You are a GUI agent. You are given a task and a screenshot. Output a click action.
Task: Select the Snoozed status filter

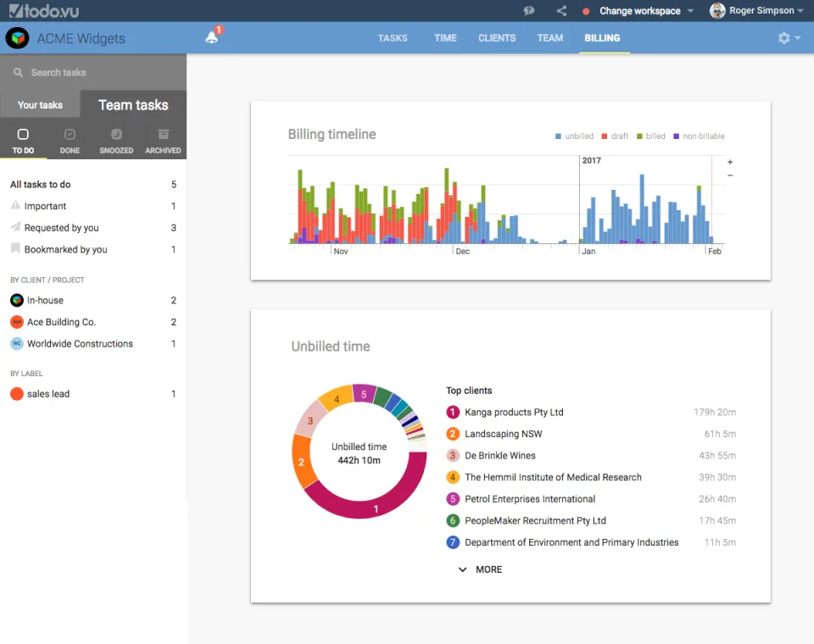click(x=116, y=142)
